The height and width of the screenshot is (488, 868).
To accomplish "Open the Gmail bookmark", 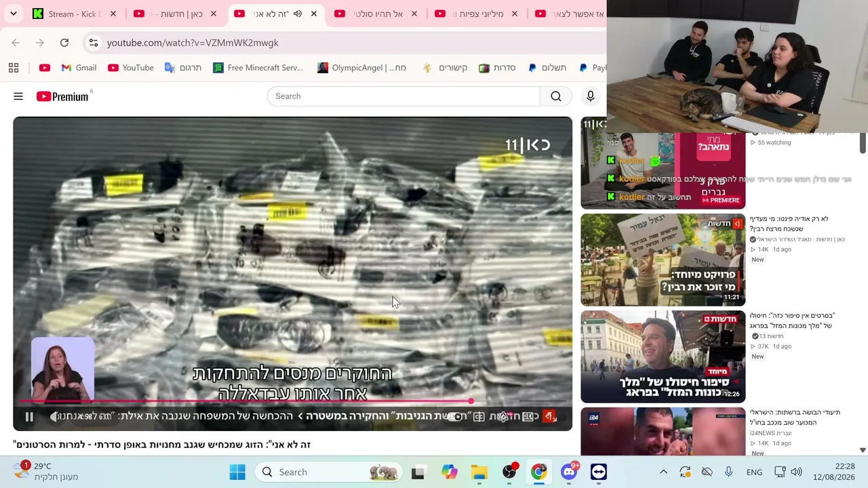I will coord(79,68).
